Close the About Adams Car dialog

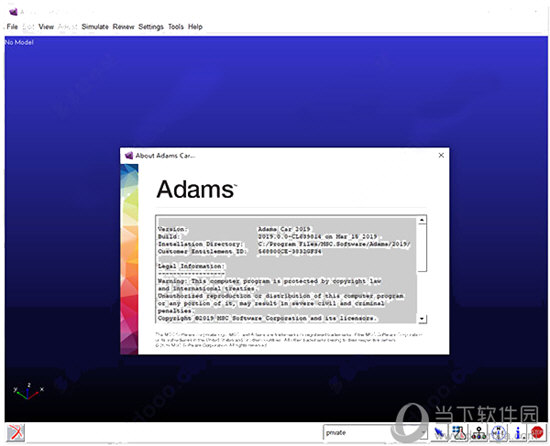(441, 155)
